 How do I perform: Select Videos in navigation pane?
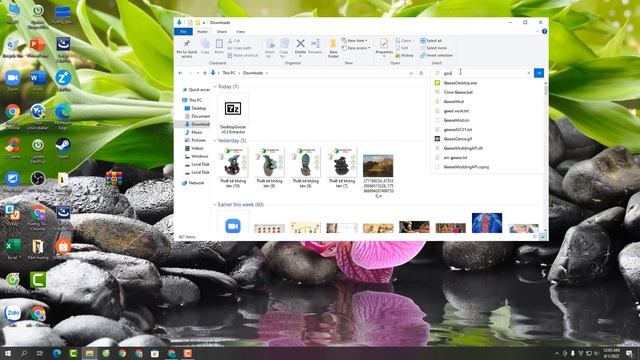point(197,148)
